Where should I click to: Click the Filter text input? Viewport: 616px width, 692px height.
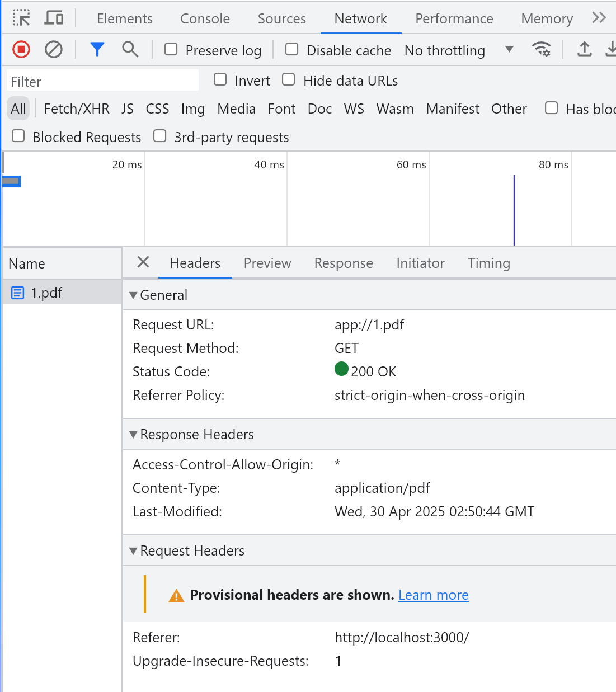pyautogui.click(x=103, y=81)
